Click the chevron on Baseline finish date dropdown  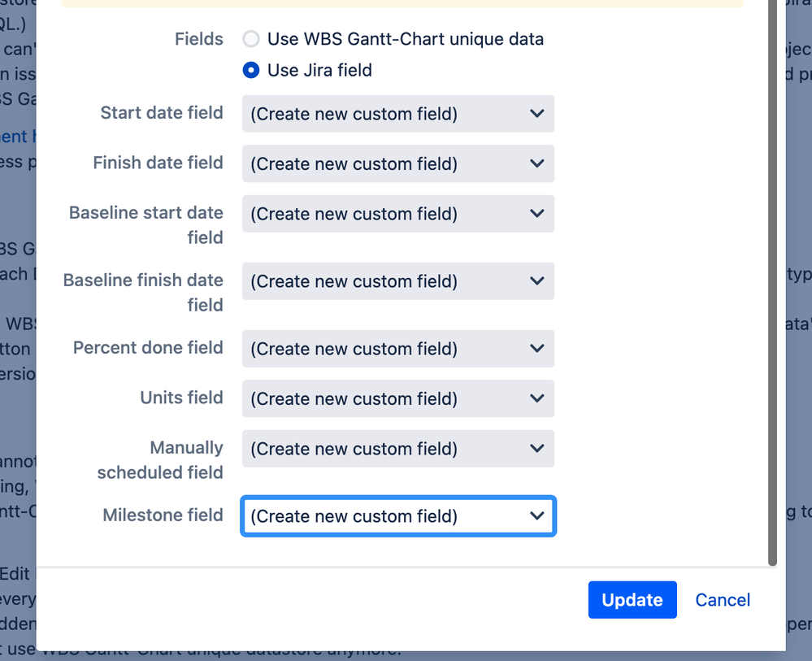coord(536,280)
